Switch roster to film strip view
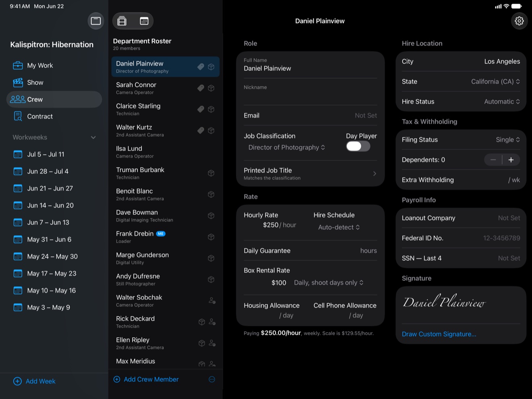This screenshot has width=532, height=399. [x=122, y=21]
